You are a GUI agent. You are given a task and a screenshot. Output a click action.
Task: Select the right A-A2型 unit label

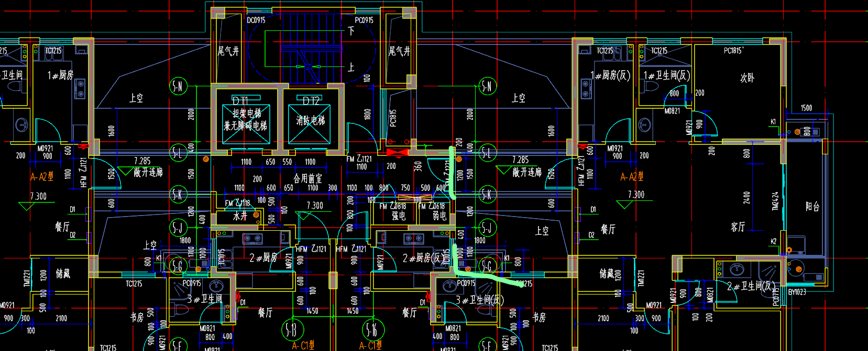tap(632, 177)
